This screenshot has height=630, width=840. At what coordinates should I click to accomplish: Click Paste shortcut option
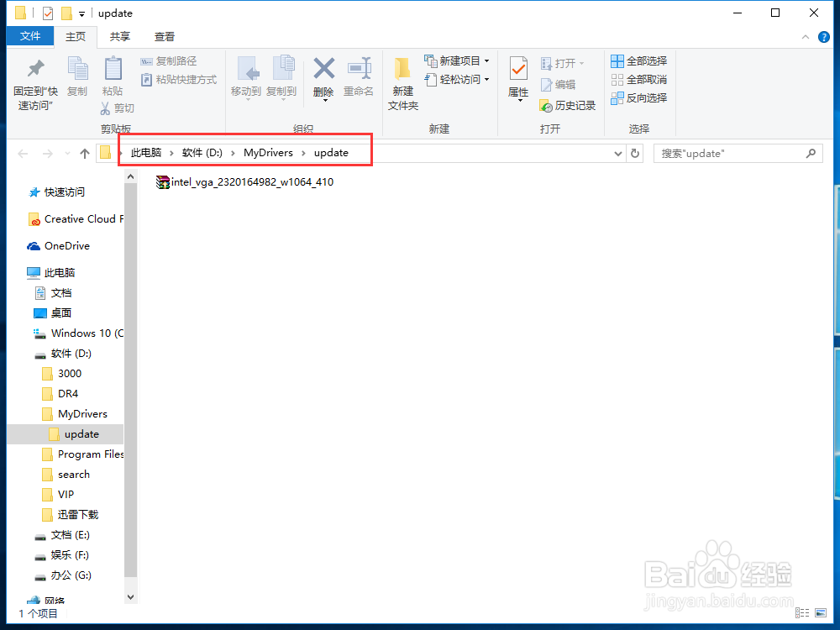[179, 80]
